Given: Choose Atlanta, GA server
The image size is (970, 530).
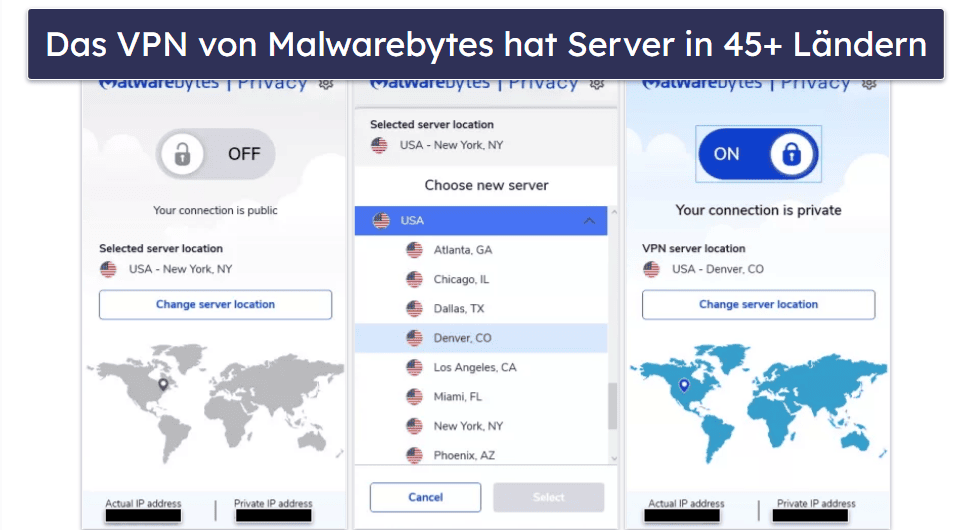Looking at the screenshot, I should tap(481, 250).
